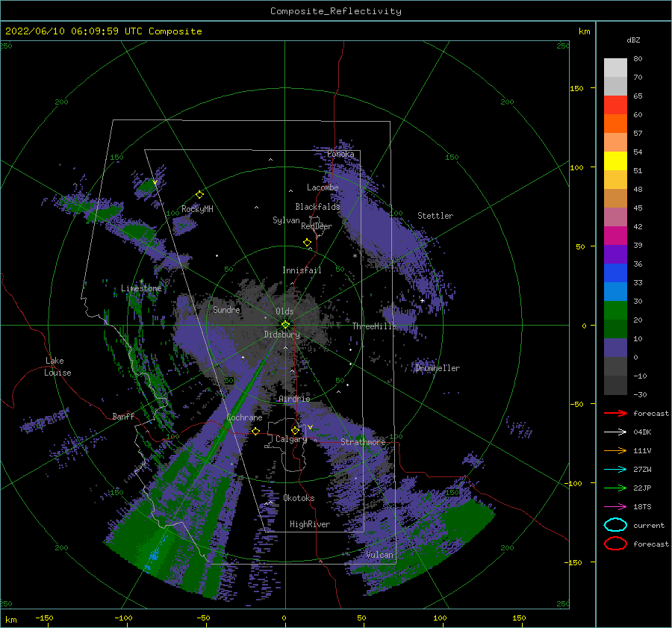
Task: Click the Okotoks label
Action: click(x=299, y=498)
